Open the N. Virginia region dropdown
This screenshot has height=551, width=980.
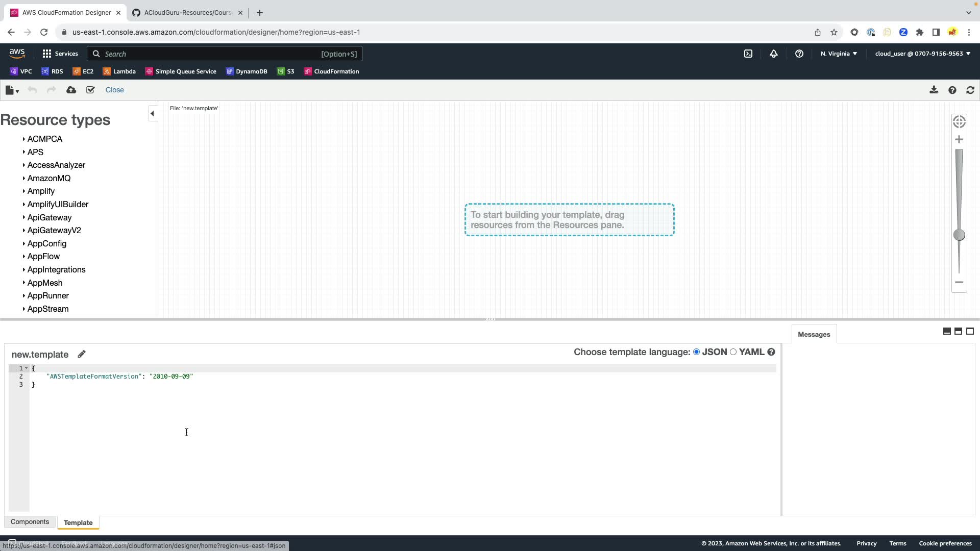(x=839, y=54)
